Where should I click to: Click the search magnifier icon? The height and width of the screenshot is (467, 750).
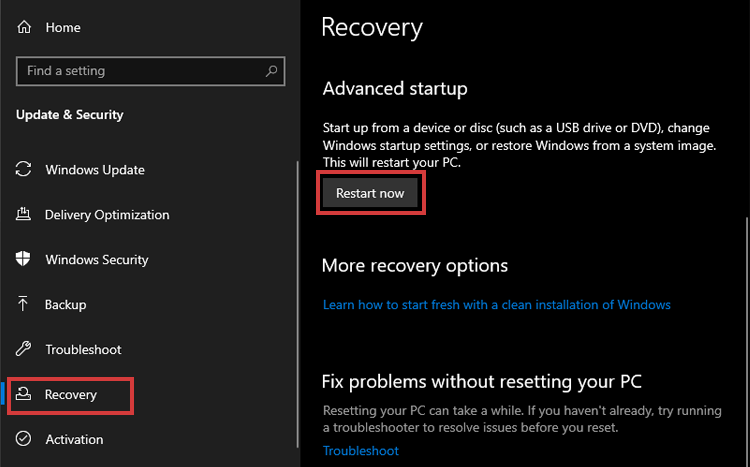pos(271,71)
